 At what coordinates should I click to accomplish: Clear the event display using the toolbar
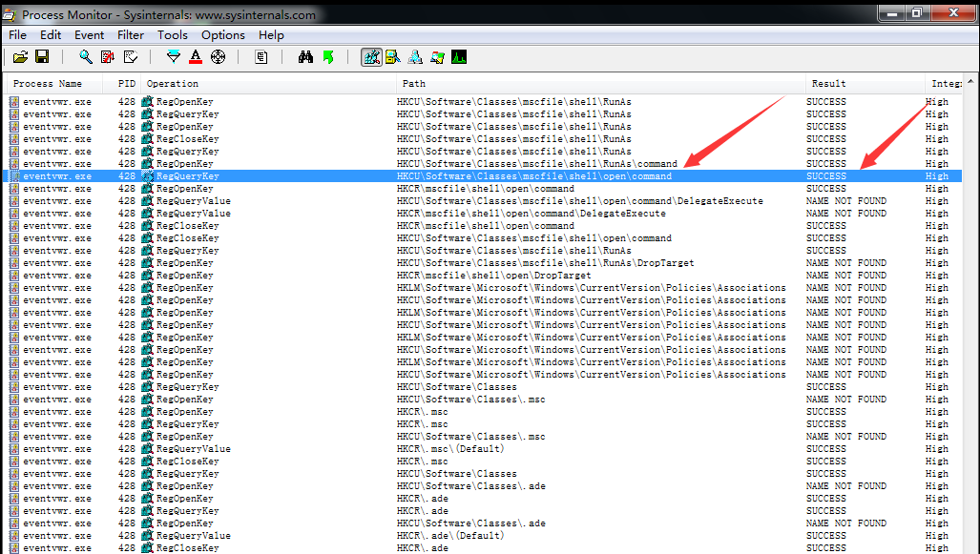(x=131, y=57)
